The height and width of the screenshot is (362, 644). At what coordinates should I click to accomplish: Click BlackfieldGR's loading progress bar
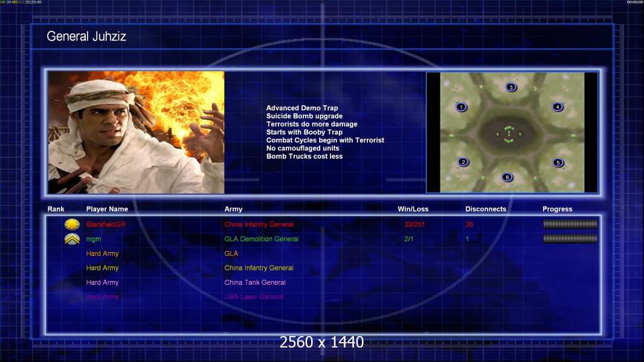click(570, 224)
